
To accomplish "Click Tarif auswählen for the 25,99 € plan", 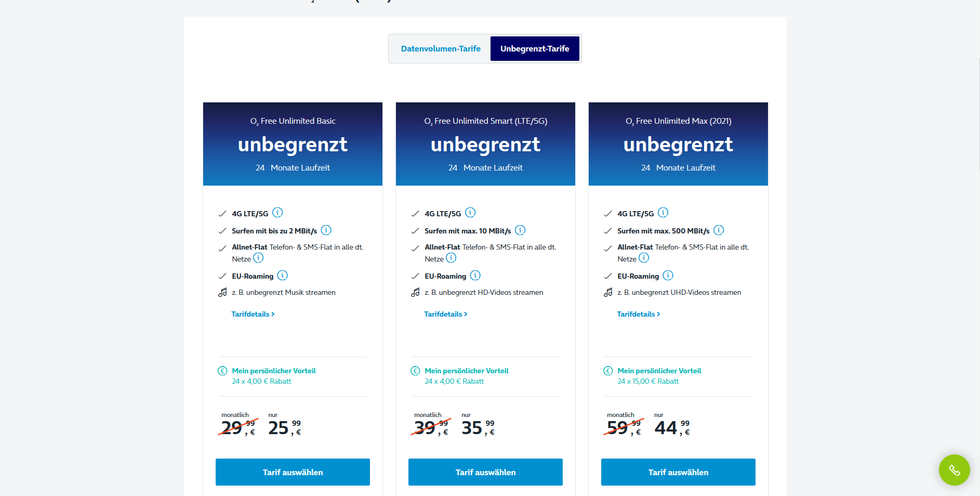I will 293,472.
